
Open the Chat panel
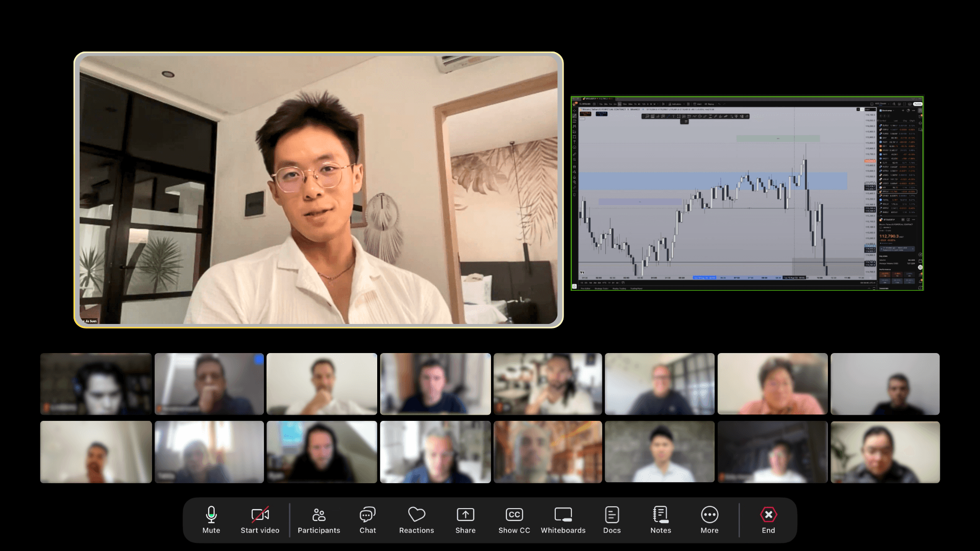pos(367,520)
